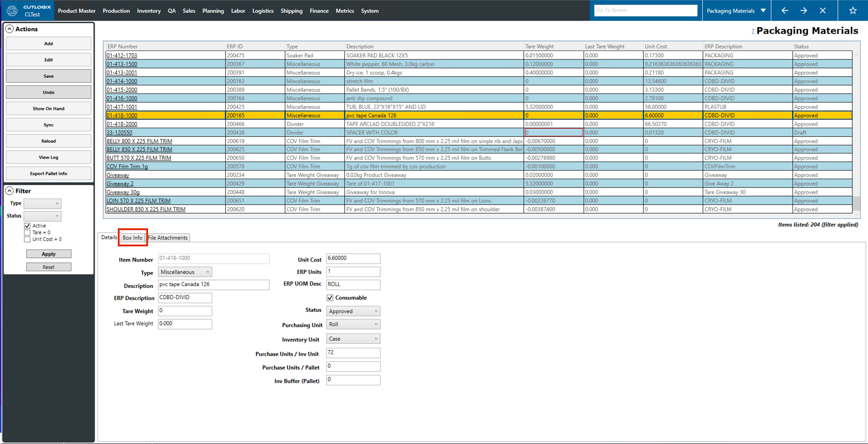The height and width of the screenshot is (444, 868).
Task: Click the Go To Screen search field
Action: click(645, 10)
